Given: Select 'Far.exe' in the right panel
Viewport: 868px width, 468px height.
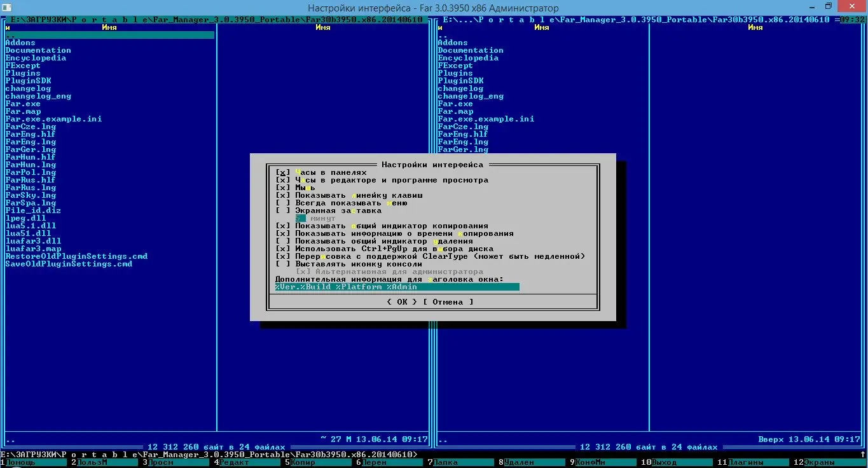Looking at the screenshot, I should click(x=455, y=104).
